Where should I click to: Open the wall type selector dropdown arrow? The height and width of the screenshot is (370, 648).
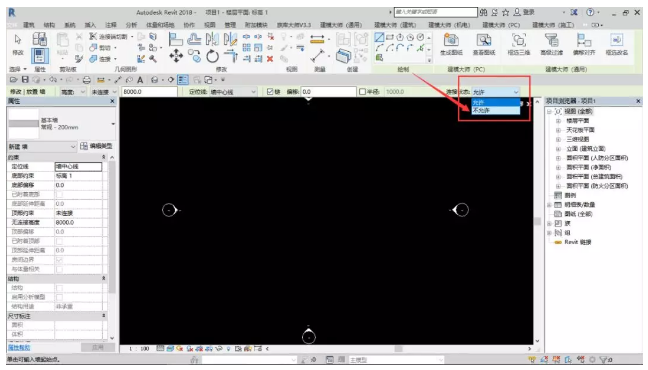[x=112, y=124]
